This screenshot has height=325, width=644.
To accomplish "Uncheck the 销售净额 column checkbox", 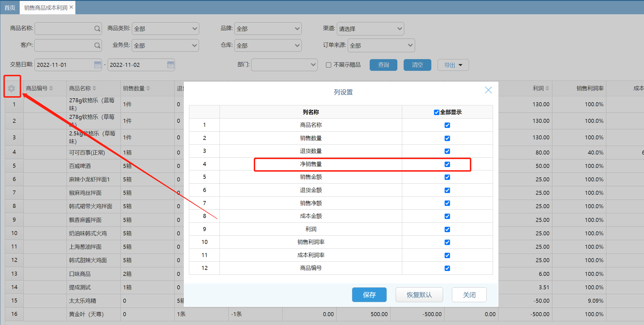I will coord(447,203).
